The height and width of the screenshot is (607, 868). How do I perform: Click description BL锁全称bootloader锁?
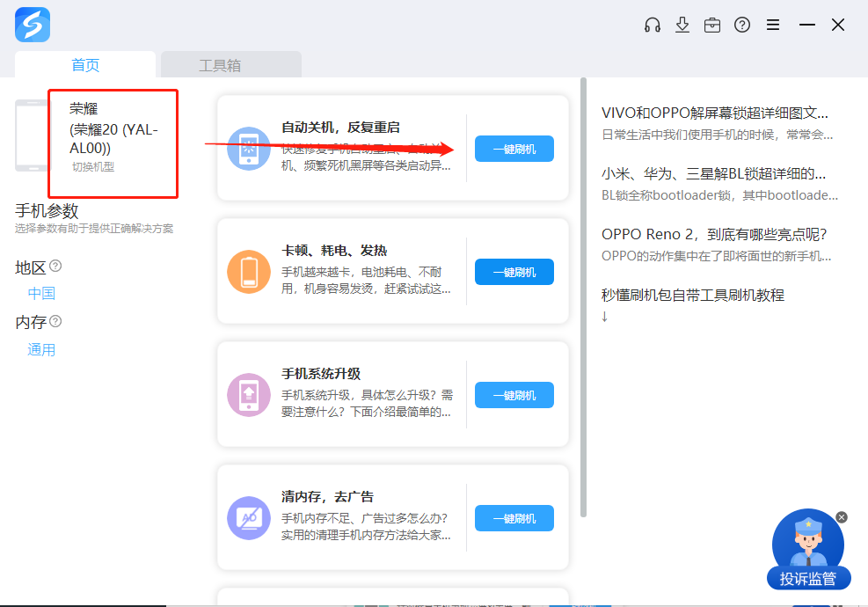pyautogui.click(x=719, y=195)
